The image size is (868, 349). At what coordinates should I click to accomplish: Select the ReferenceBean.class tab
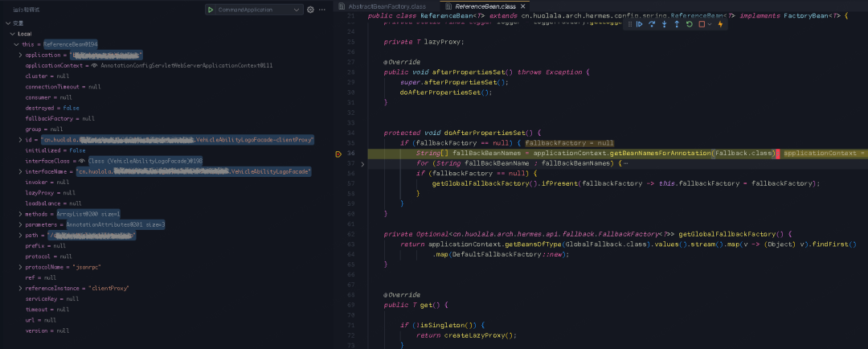(x=485, y=6)
